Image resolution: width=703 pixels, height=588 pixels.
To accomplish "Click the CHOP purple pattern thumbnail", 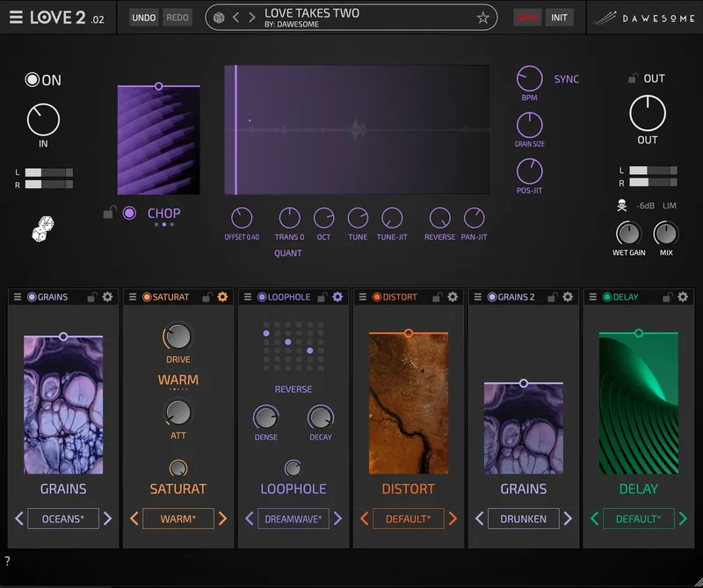I will (159, 141).
